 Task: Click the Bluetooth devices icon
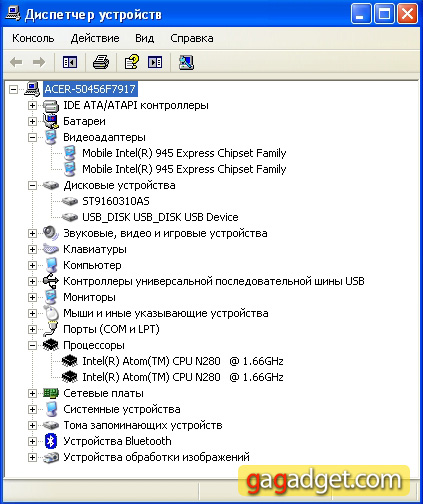point(50,441)
